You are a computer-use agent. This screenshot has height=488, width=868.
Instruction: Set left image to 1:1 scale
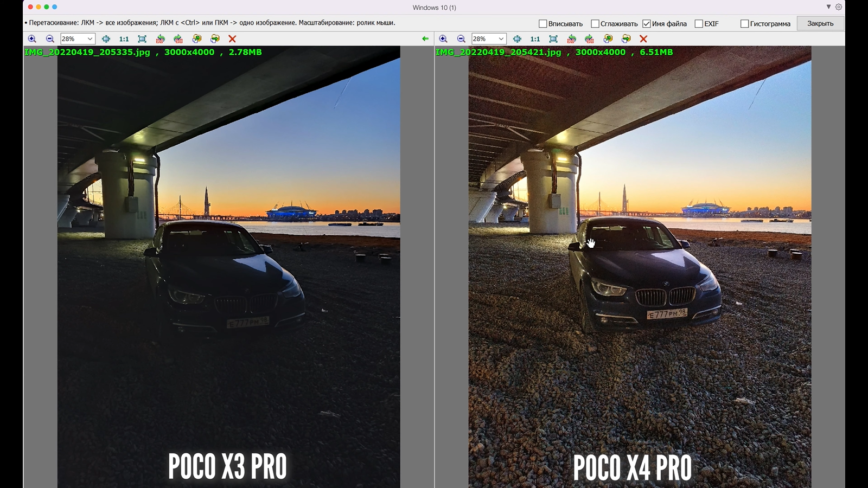[x=124, y=39]
